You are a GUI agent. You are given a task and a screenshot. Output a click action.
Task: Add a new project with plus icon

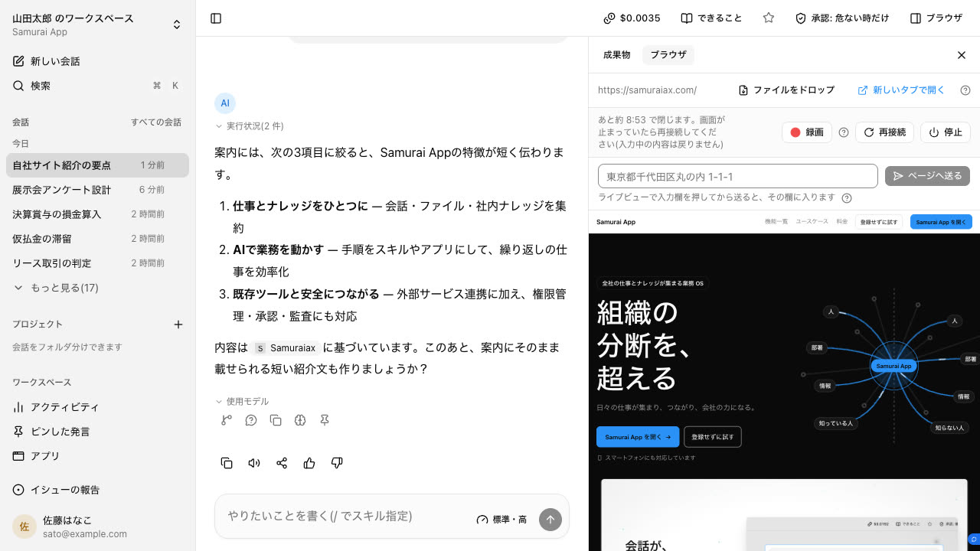pyautogui.click(x=178, y=324)
